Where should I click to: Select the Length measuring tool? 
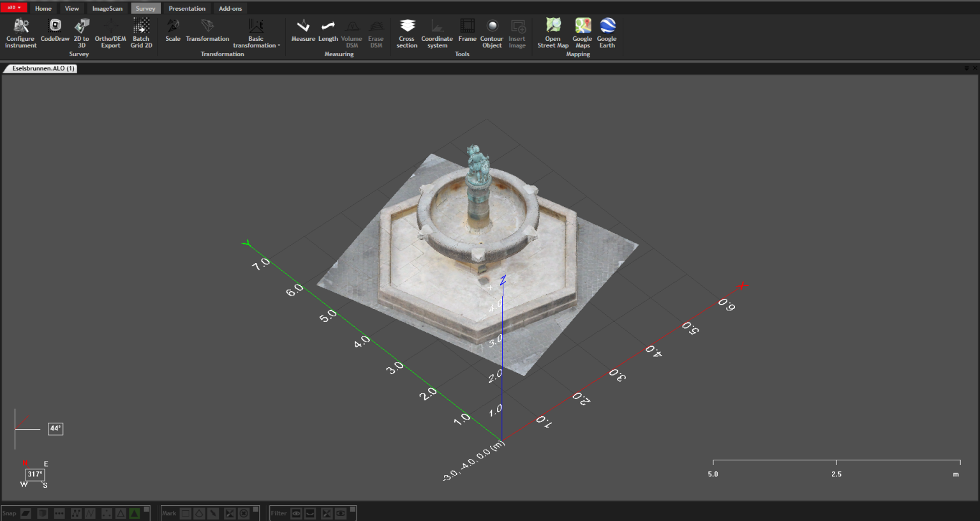327,32
